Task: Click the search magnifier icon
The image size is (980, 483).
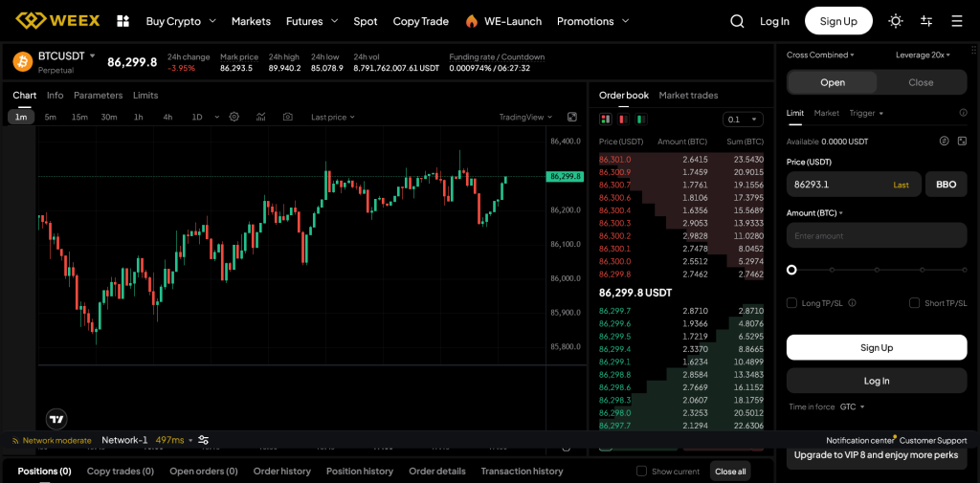Action: [x=737, y=21]
